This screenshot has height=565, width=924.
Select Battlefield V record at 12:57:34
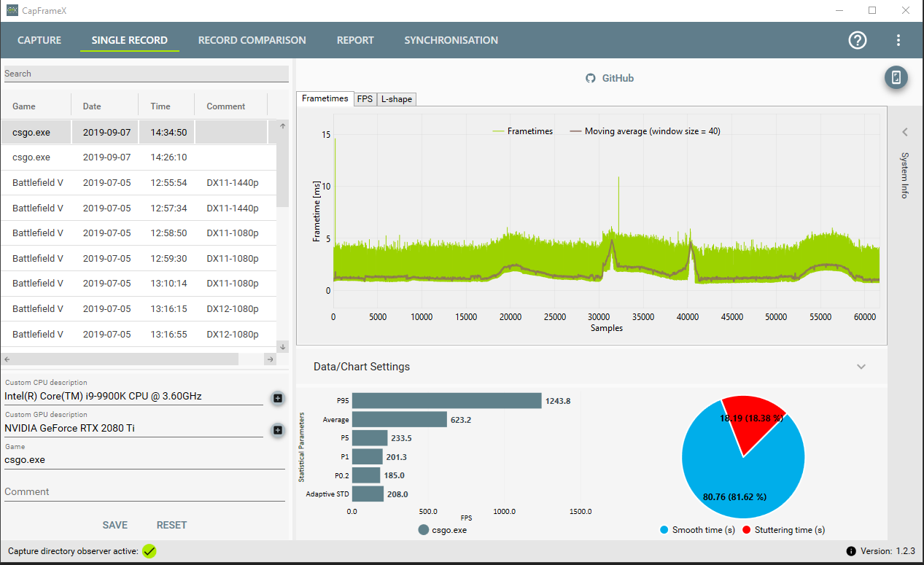[x=139, y=209]
